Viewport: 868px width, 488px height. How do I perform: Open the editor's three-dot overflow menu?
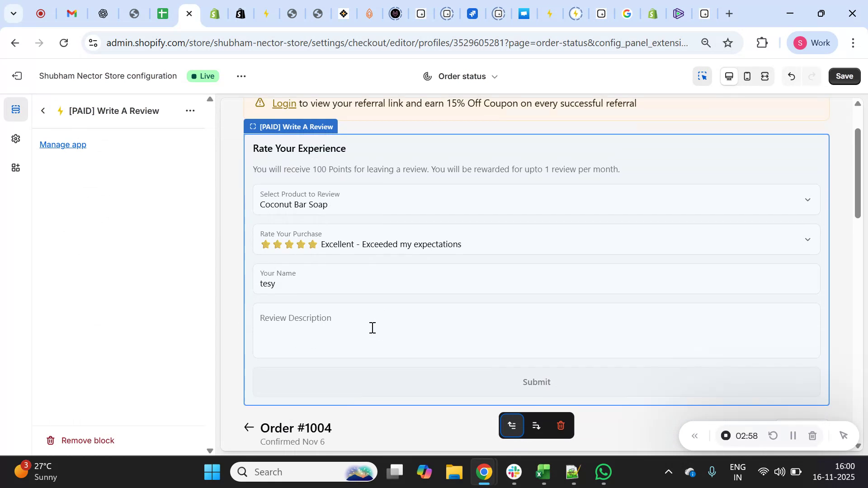pyautogui.click(x=241, y=76)
